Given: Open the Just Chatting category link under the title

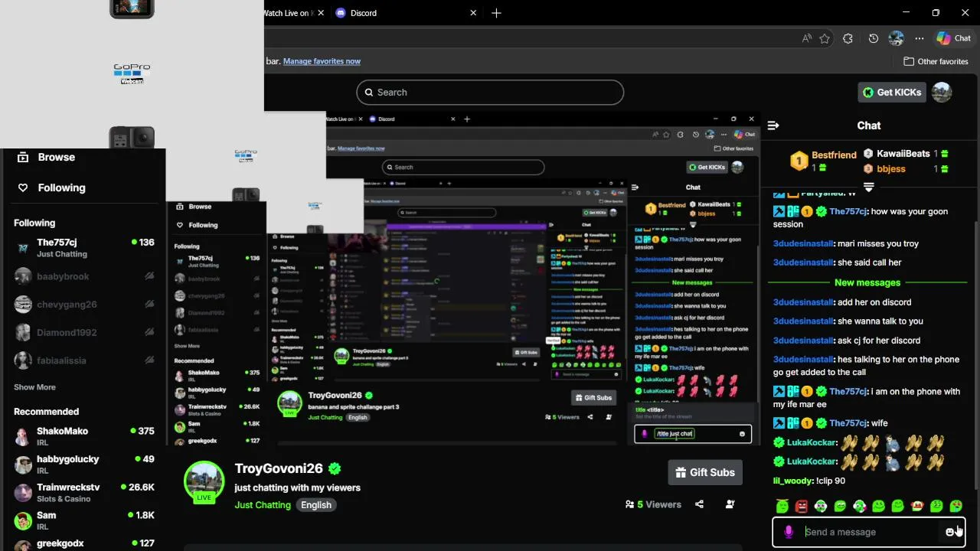Looking at the screenshot, I should 263,505.
